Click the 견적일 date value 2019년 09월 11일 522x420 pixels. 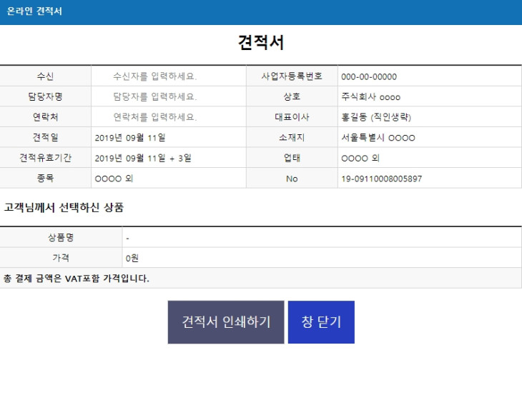(130, 138)
